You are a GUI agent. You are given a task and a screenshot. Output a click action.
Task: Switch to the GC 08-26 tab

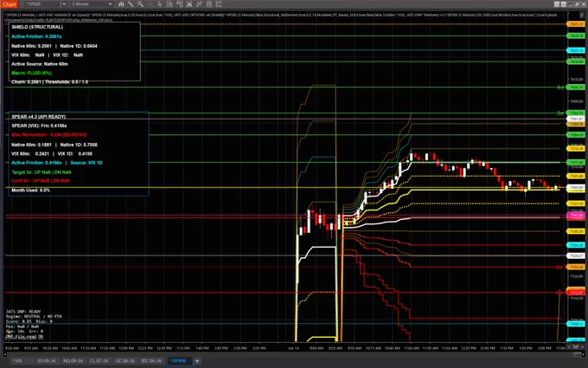[125, 361]
